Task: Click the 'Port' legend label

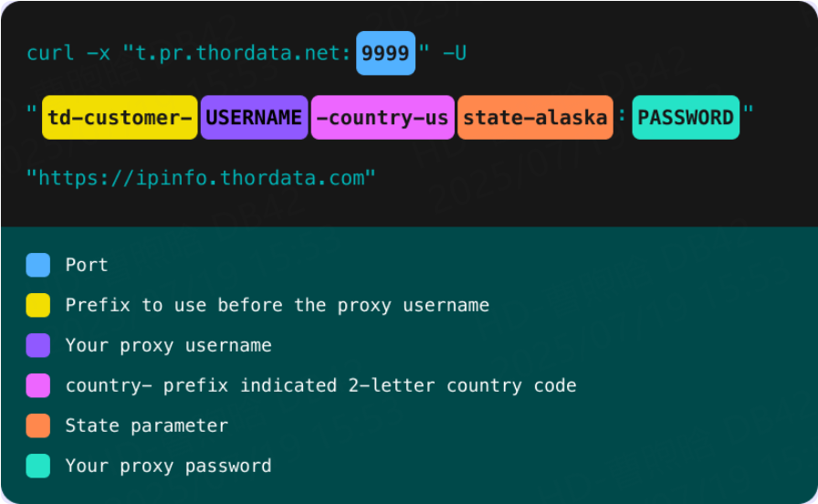Action: click(x=87, y=265)
